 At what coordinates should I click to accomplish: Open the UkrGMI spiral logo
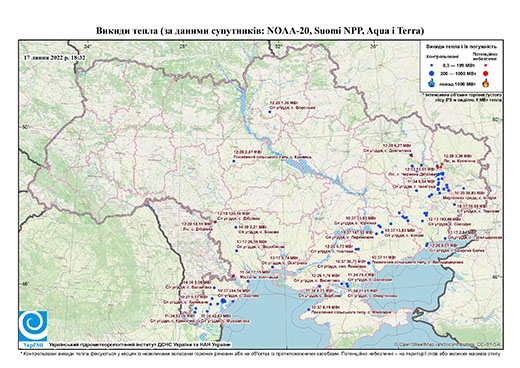(x=33, y=326)
